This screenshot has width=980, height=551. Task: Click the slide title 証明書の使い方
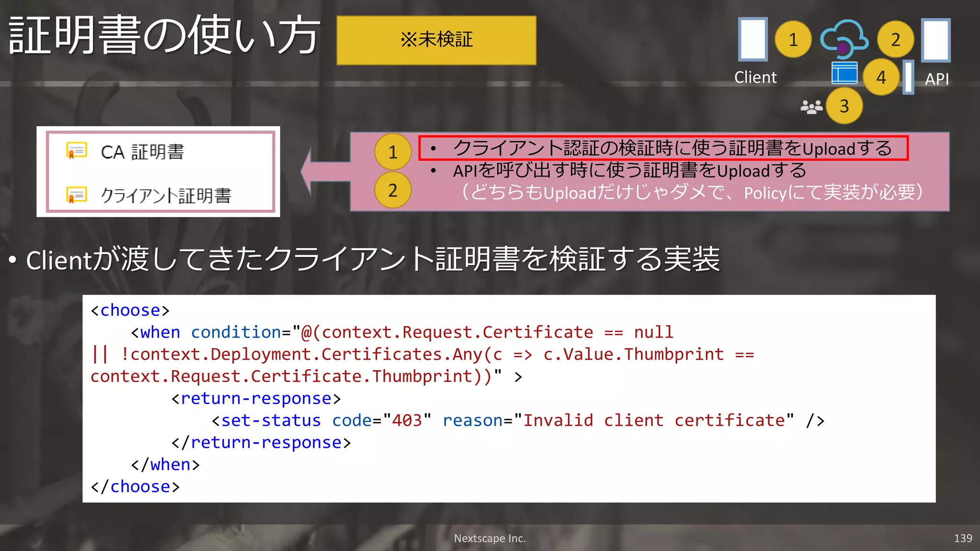(164, 35)
